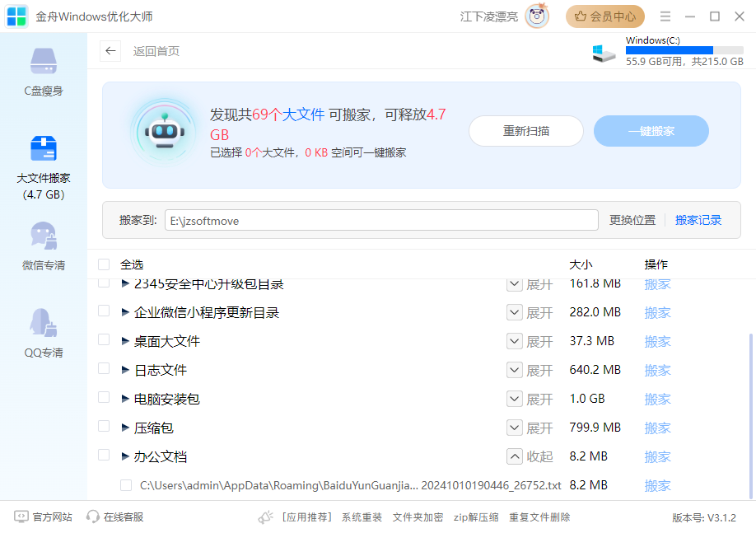The height and width of the screenshot is (533, 756).
Task: Expand 企业微信小程序更新目录 tree arrow
Action: tap(125, 312)
